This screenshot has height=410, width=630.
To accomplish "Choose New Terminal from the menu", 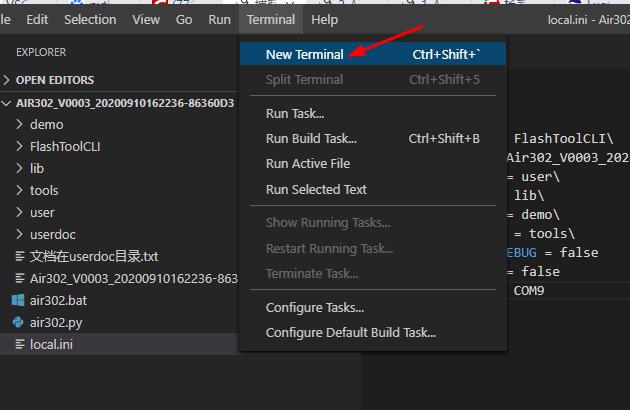I will (x=373, y=54).
